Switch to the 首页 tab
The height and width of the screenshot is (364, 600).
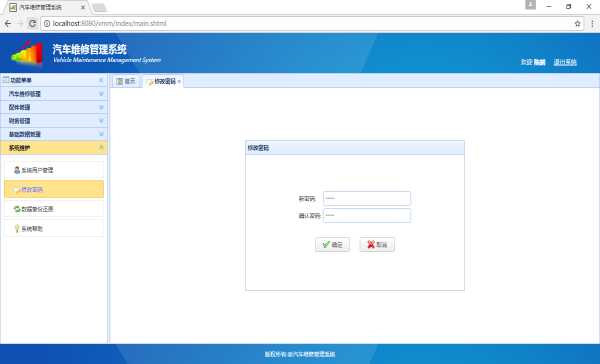coord(126,81)
